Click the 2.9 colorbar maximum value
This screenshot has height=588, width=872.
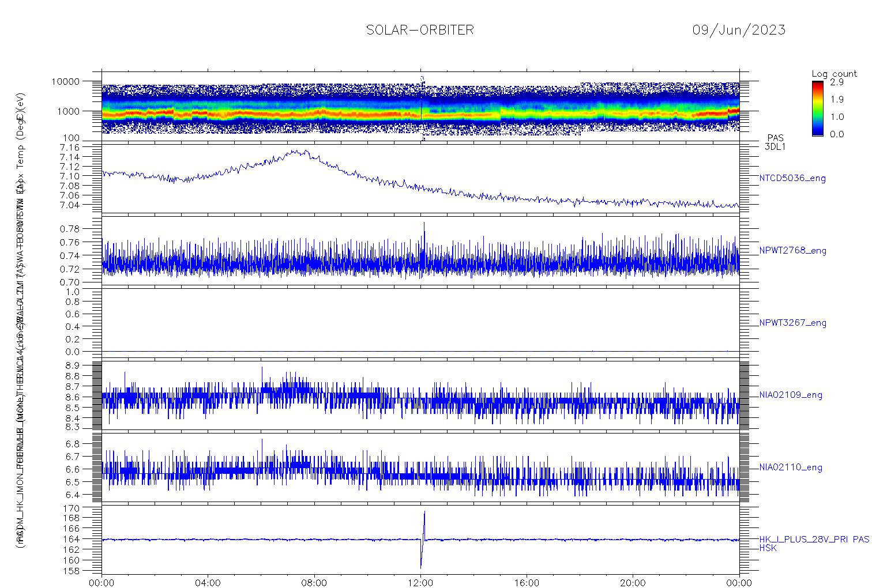(837, 82)
